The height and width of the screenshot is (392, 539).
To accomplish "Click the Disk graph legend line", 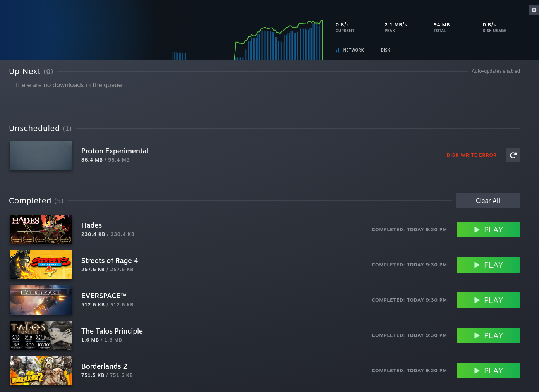I will coord(376,50).
